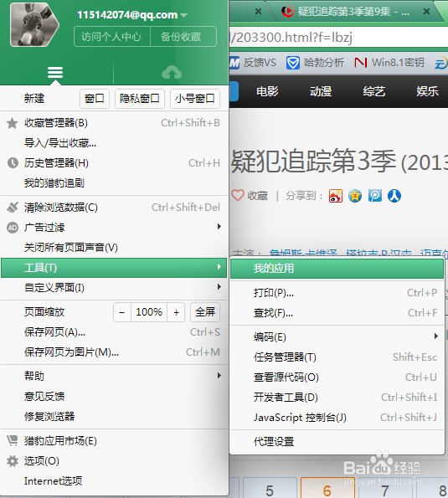Open a new 小号窗口
Image resolution: width=448 pixels, height=498 pixels.
(x=195, y=99)
